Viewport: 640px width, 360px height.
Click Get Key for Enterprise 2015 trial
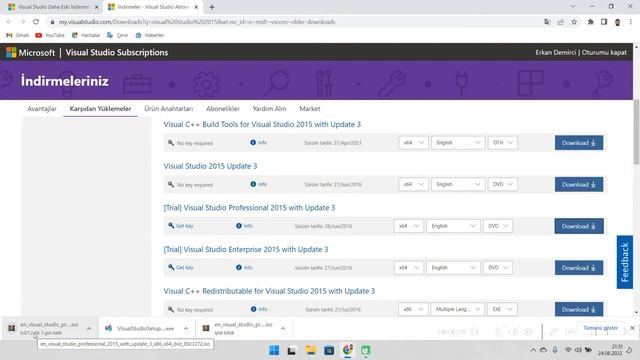click(181, 267)
